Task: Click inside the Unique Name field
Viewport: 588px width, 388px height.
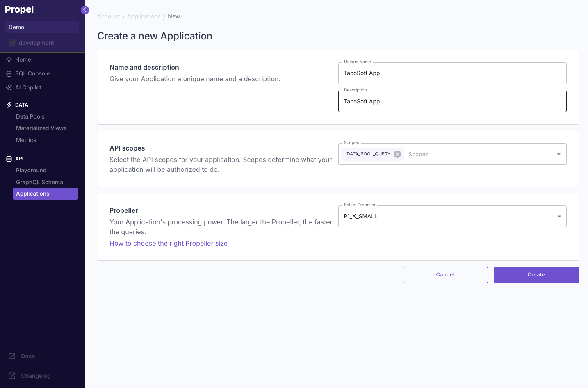Action: coord(451,73)
